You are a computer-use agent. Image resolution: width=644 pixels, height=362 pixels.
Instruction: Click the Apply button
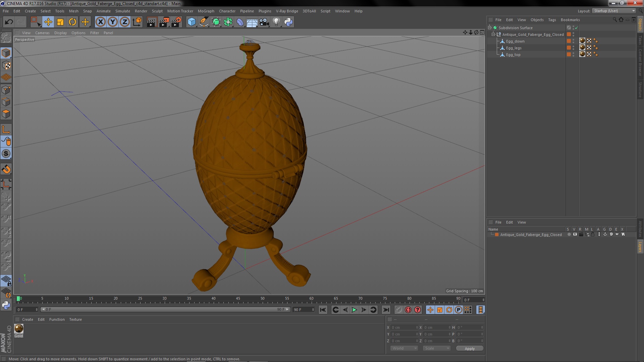[470, 348]
